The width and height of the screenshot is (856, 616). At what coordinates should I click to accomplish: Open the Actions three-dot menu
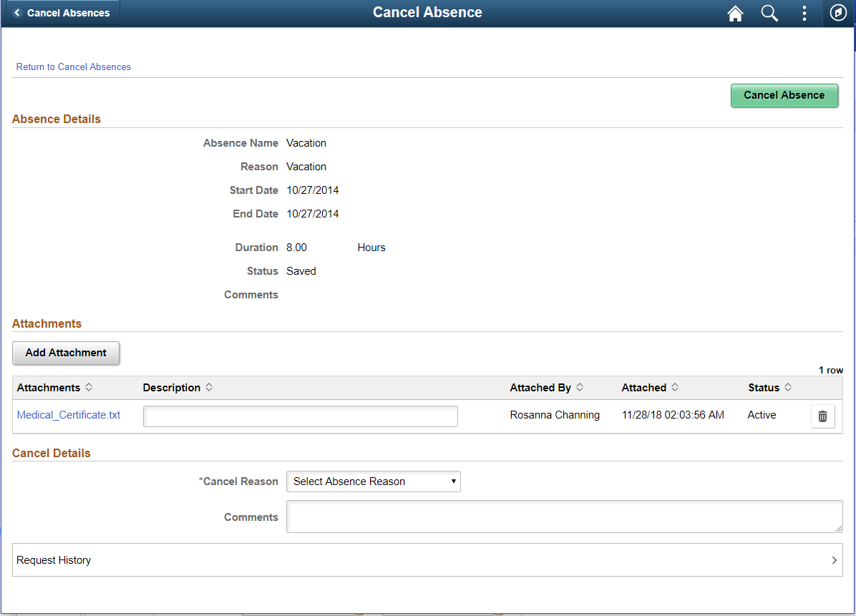point(804,13)
